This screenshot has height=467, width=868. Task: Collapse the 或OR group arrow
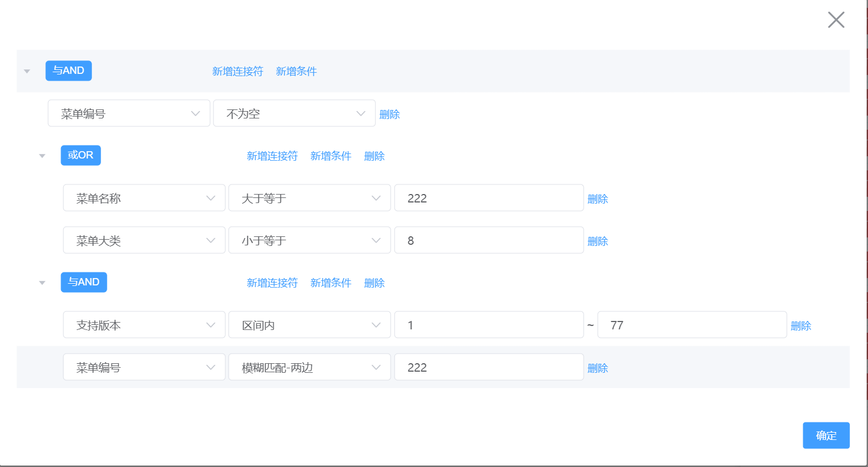(x=42, y=156)
